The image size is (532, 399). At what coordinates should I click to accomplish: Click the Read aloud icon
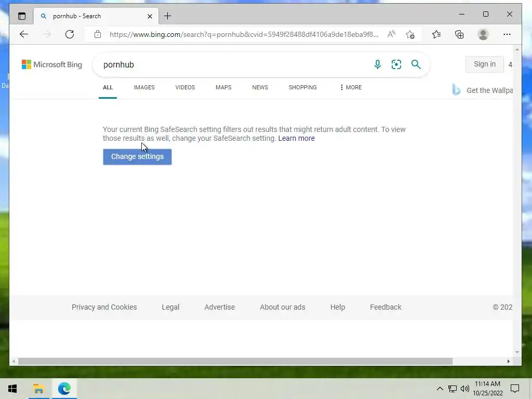coord(391,34)
